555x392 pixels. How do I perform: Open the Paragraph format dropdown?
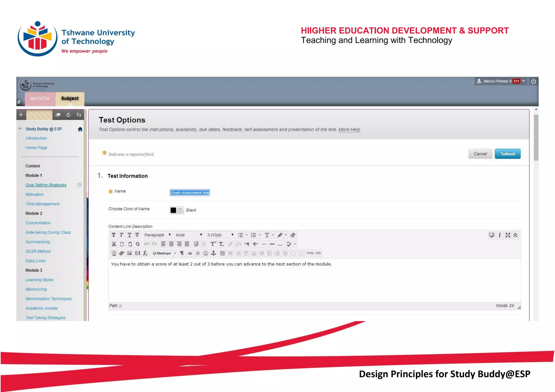(157, 235)
